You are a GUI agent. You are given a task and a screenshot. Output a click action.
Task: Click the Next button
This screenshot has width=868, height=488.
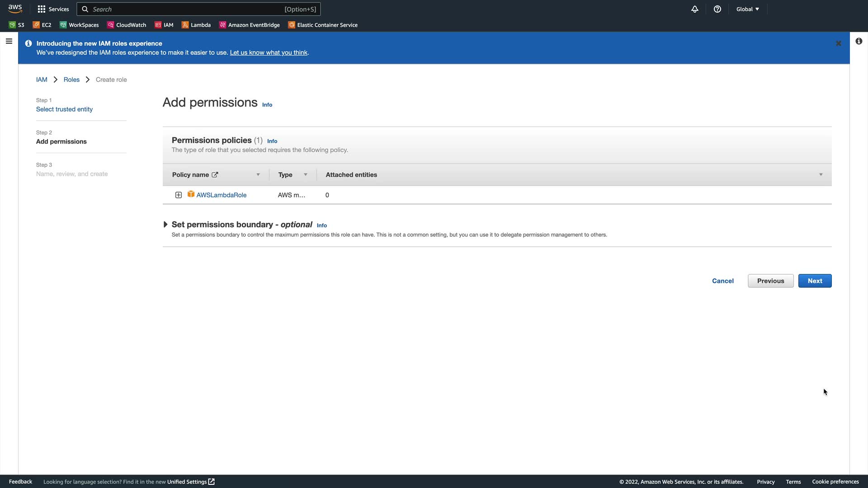click(815, 281)
